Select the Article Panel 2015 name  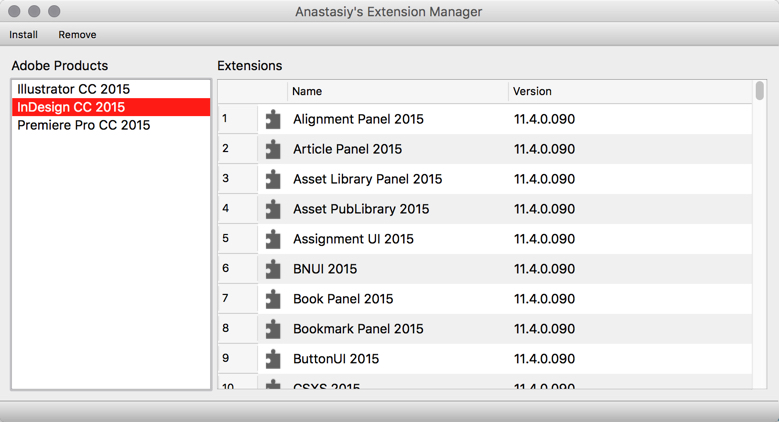(x=347, y=149)
